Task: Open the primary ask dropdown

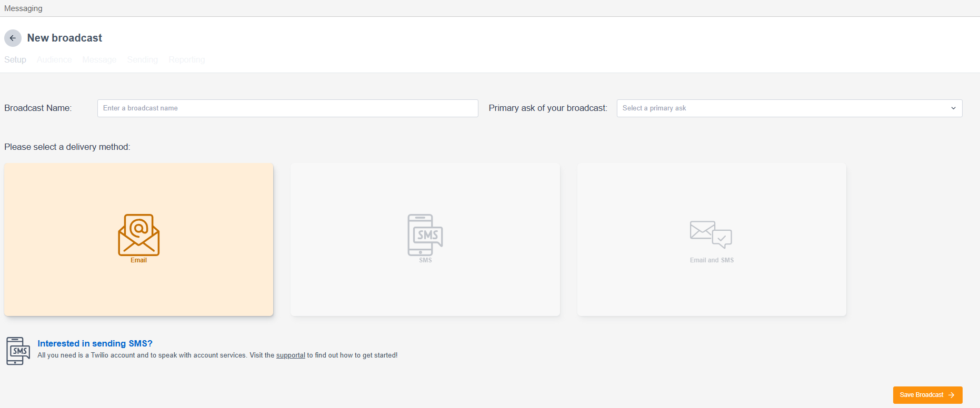Action: click(x=789, y=108)
